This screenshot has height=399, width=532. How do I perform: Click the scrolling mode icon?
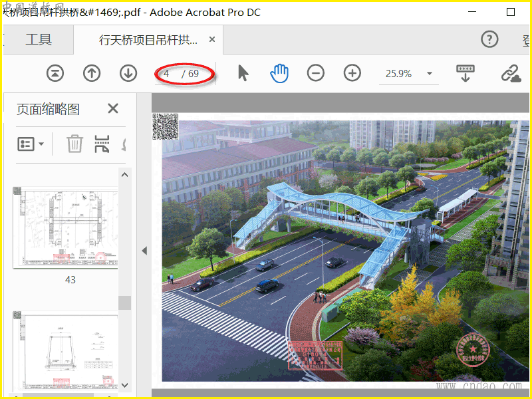(x=465, y=73)
